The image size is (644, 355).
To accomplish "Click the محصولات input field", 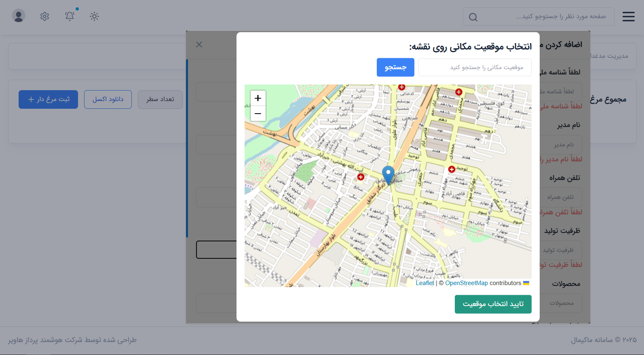I will click(x=561, y=303).
